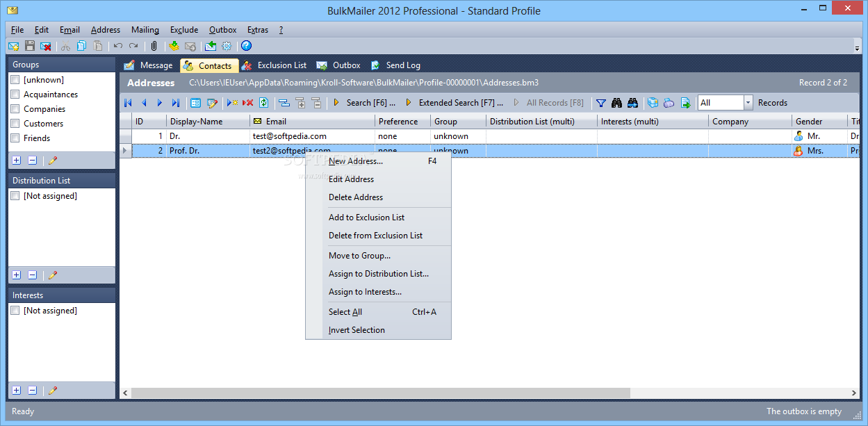
Task: Click the undo arrow icon
Action: click(118, 46)
